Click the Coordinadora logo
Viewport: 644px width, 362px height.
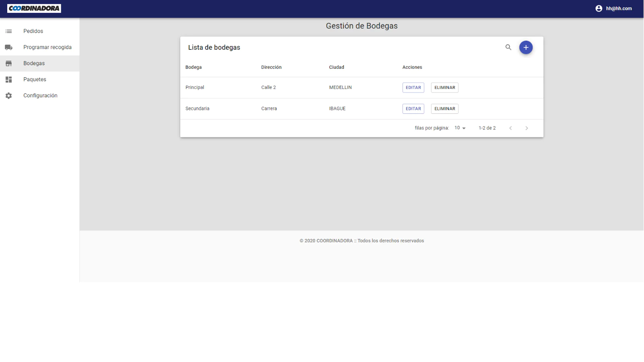(34, 8)
